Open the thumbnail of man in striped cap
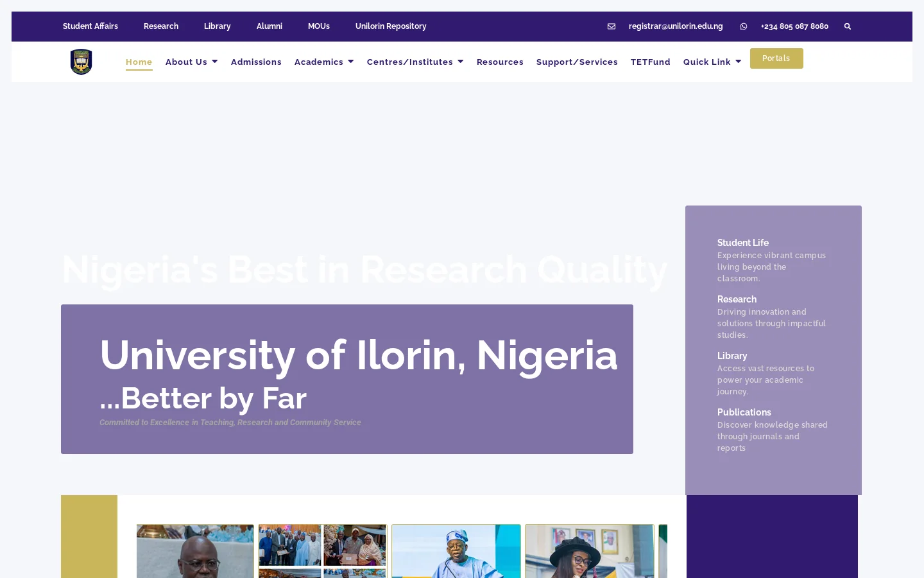Image resolution: width=924 pixels, height=578 pixels. point(456,551)
